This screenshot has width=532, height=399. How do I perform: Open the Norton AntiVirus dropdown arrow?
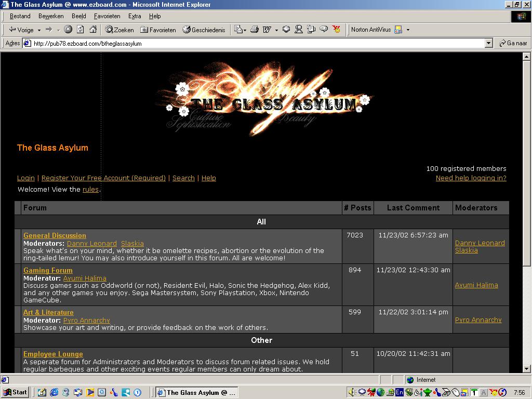(408, 30)
